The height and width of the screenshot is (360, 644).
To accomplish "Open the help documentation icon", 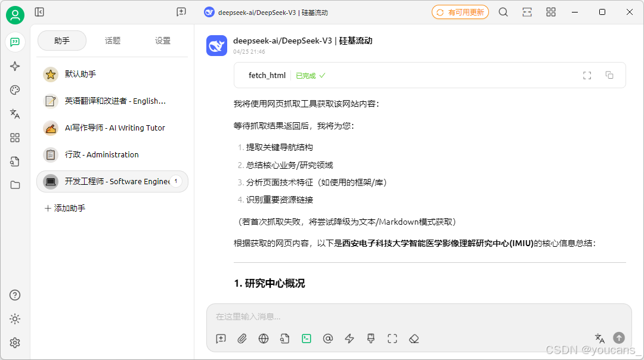I will point(15,295).
